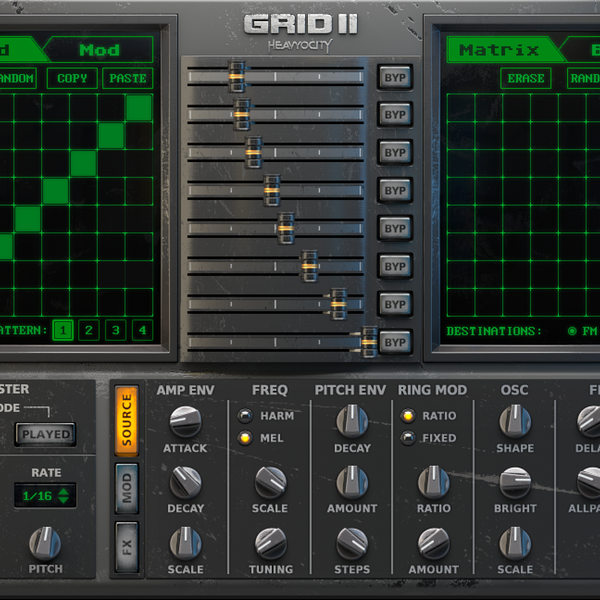The image size is (600, 600).
Task: Click the PLAYED mode button
Action: point(46,434)
